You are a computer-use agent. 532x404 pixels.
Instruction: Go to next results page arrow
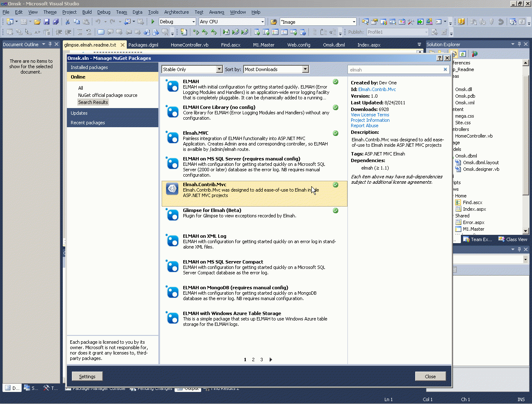(271, 360)
